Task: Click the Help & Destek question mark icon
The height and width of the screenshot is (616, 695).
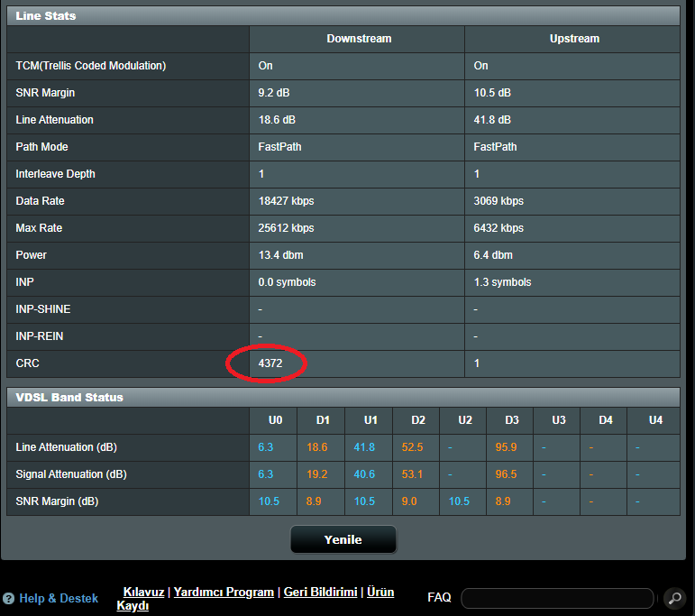Action: pos(8,598)
